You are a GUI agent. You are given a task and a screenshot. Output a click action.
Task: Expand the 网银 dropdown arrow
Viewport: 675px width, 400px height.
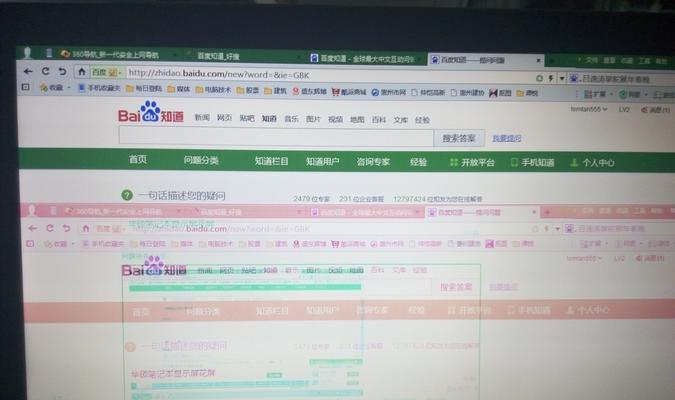click(646, 95)
